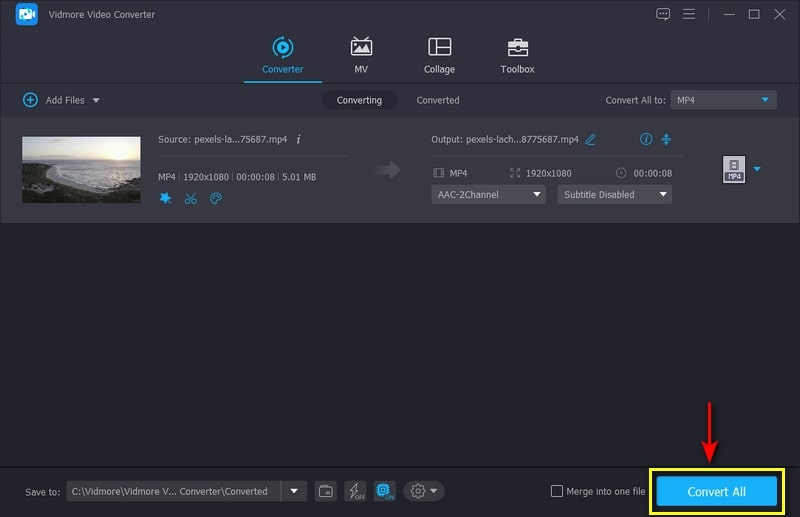Click the Add Files button
The image size is (800, 517).
[61, 100]
